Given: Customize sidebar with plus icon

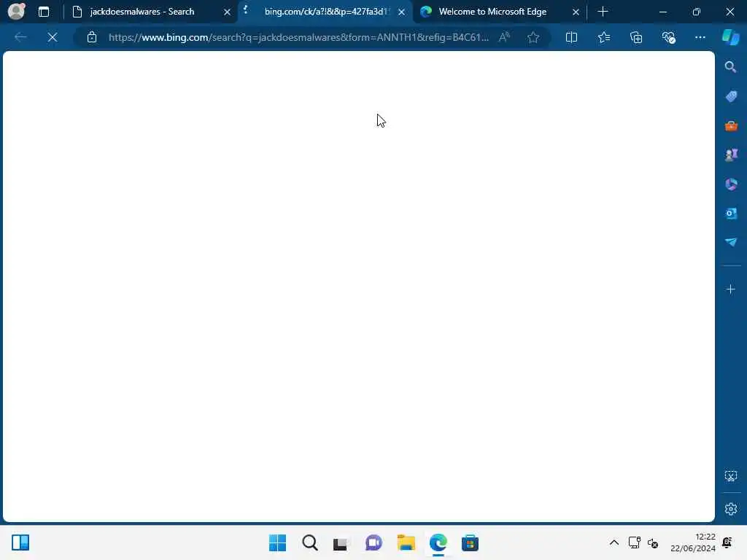Looking at the screenshot, I should 730,289.
